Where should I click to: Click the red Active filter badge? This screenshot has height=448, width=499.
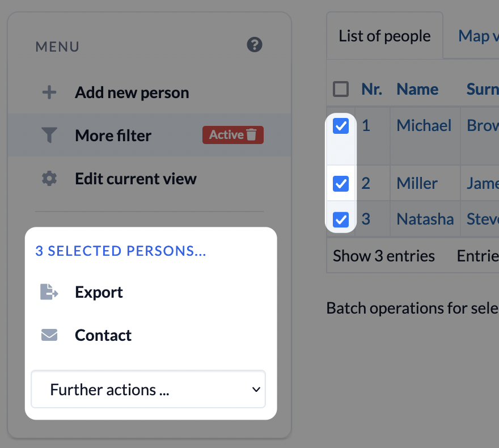233,135
